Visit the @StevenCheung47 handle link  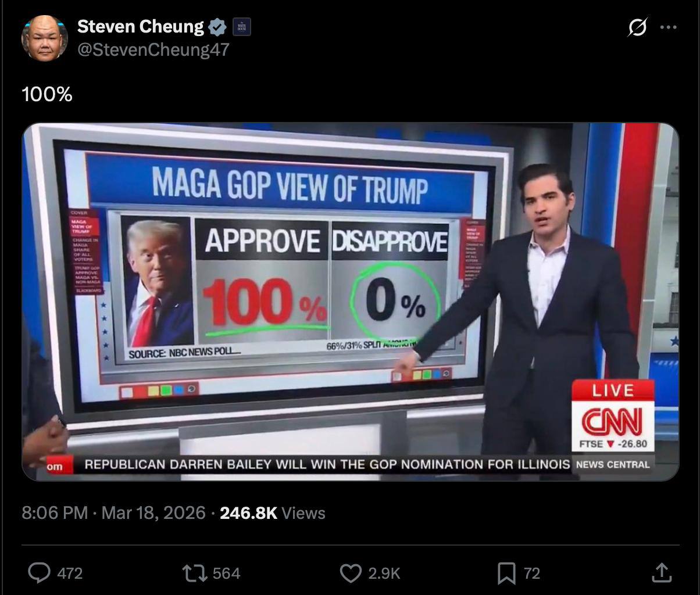pyautogui.click(x=153, y=50)
